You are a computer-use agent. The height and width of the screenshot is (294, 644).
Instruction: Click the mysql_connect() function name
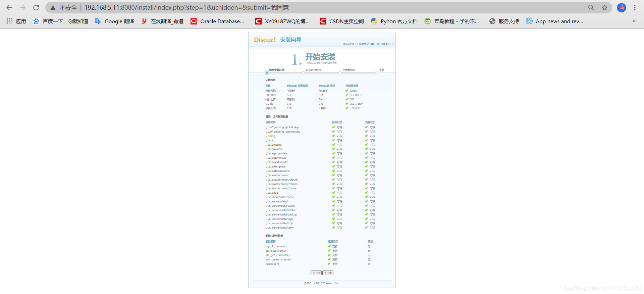tap(276, 246)
